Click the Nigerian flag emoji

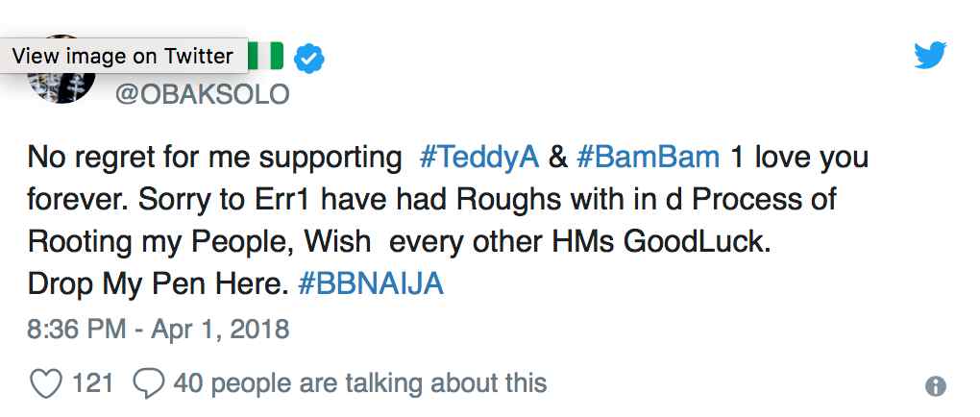(266, 56)
